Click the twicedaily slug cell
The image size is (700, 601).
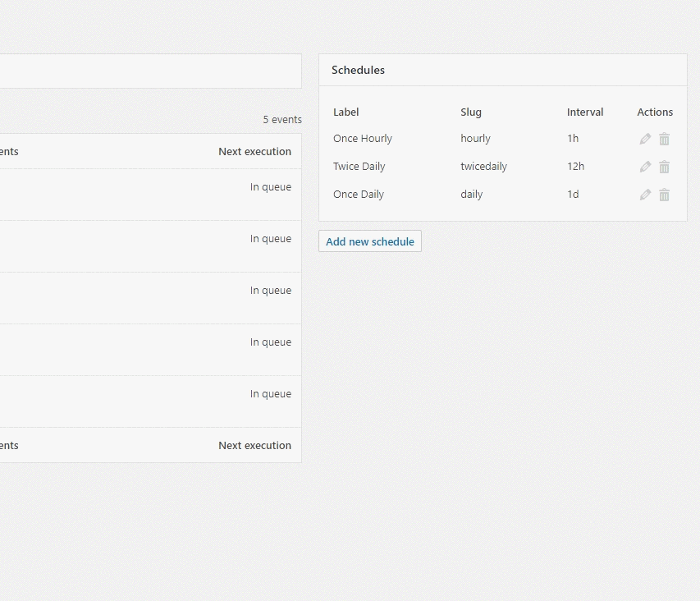(x=483, y=166)
